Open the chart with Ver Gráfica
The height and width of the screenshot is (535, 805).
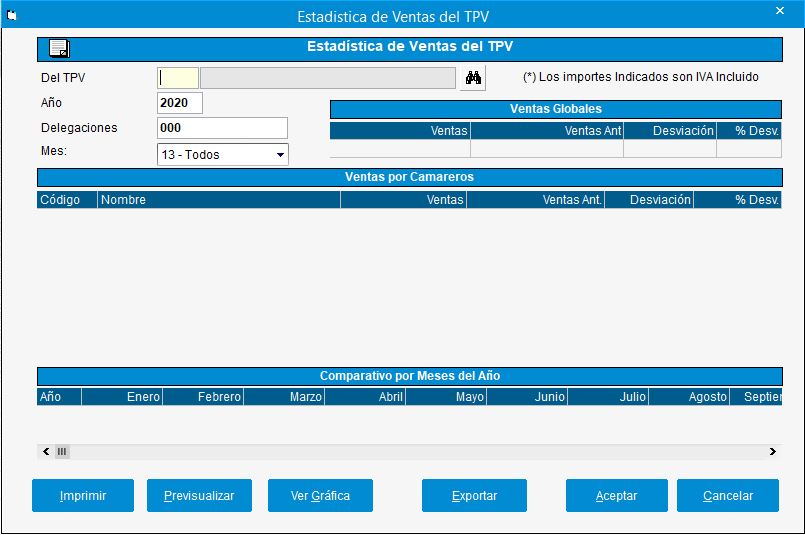tap(320, 495)
